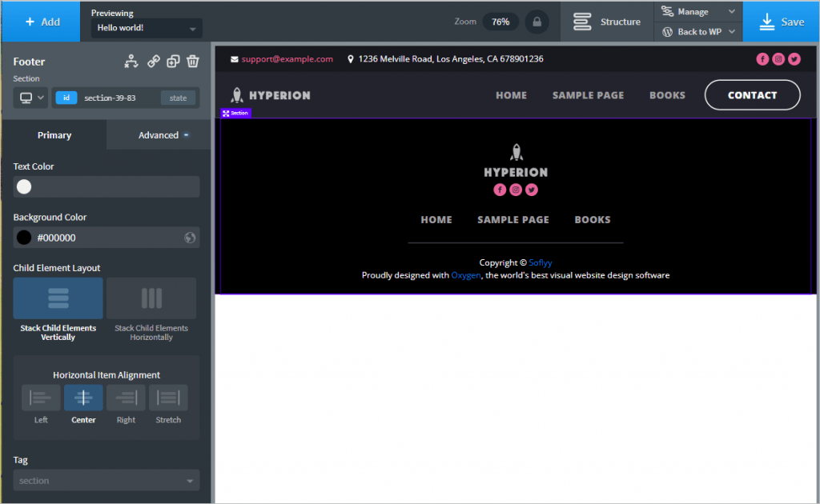Switch to the Advanced tab
This screenshot has width=820, height=504.
click(x=158, y=134)
